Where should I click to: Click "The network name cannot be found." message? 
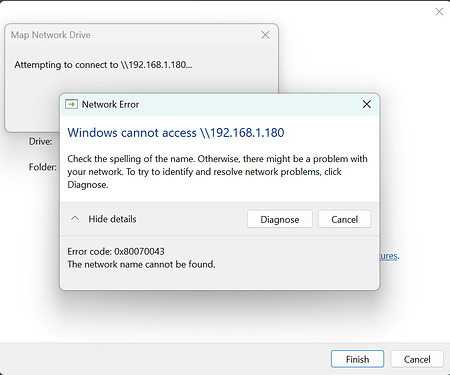[x=141, y=264]
